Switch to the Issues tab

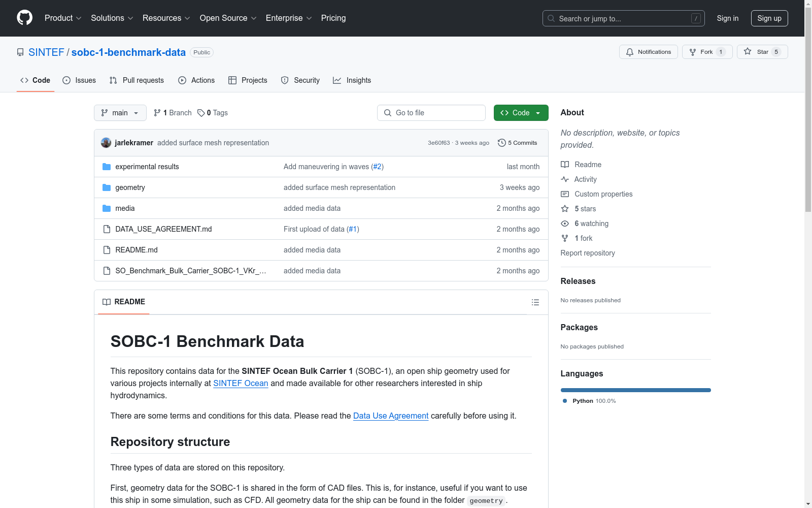[79, 80]
